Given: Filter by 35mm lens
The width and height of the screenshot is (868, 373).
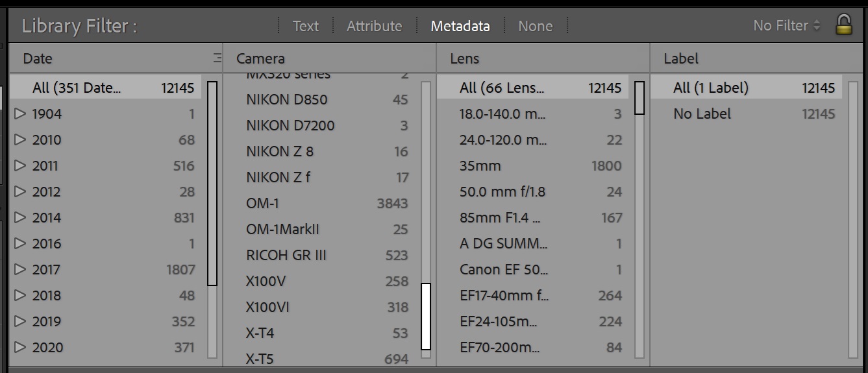Looking at the screenshot, I should [533, 165].
